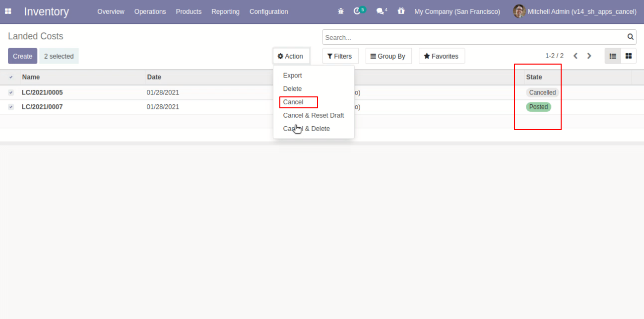Switch to list view

[x=613, y=56]
